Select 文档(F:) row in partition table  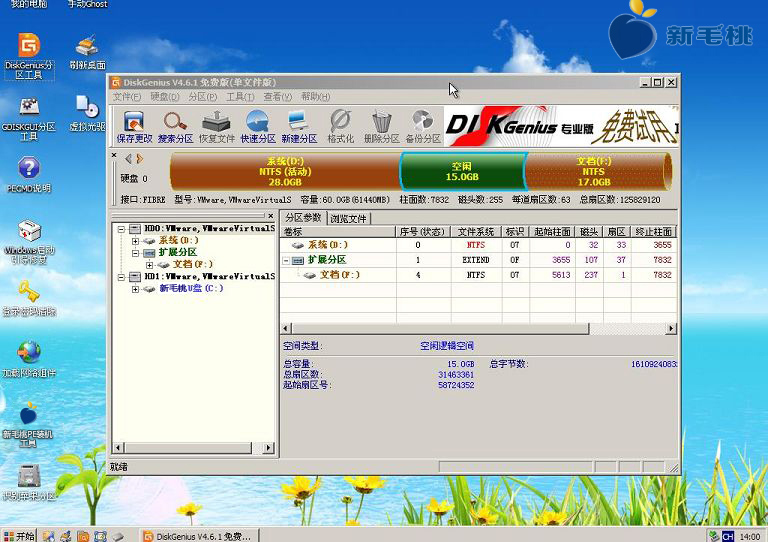coord(478,275)
